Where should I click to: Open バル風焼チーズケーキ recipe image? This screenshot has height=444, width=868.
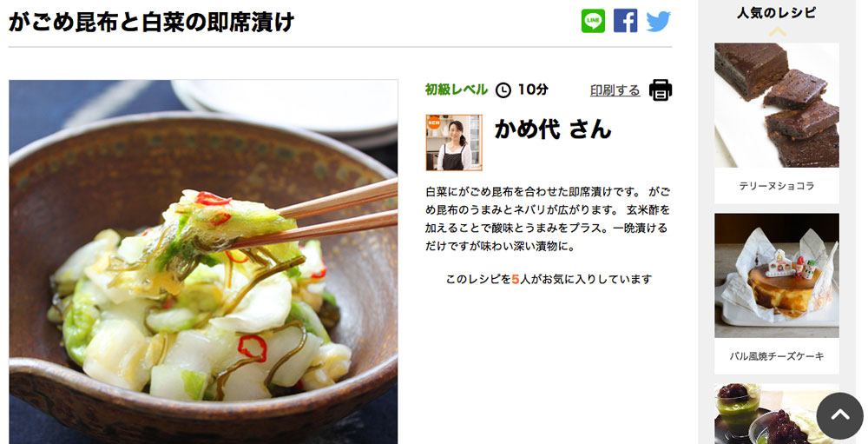coord(777,275)
